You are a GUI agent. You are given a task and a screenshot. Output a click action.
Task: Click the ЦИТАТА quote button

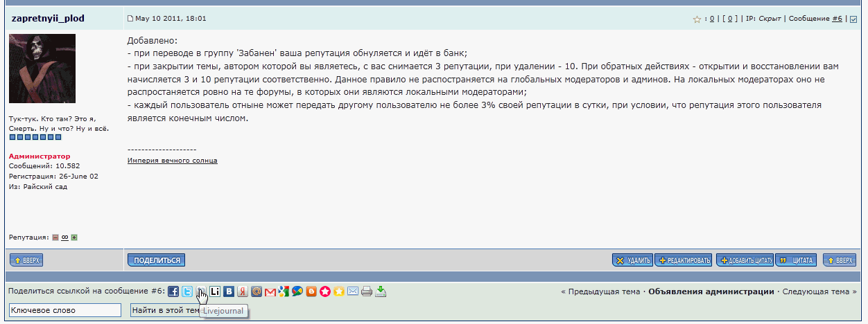pos(795,260)
